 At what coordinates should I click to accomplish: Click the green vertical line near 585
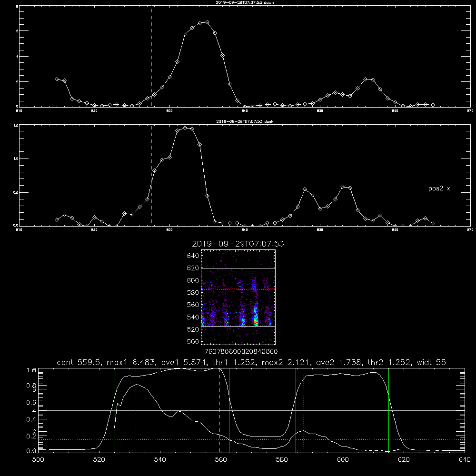point(296,410)
